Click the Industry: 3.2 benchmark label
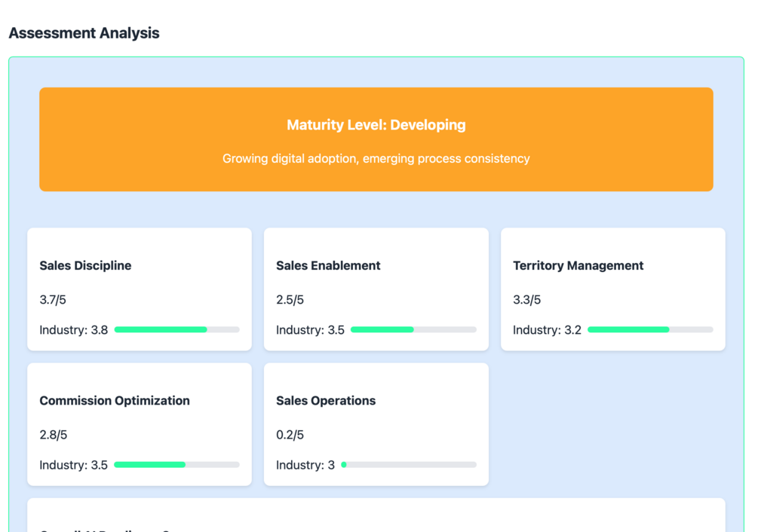The width and height of the screenshot is (758, 532). 547,330
